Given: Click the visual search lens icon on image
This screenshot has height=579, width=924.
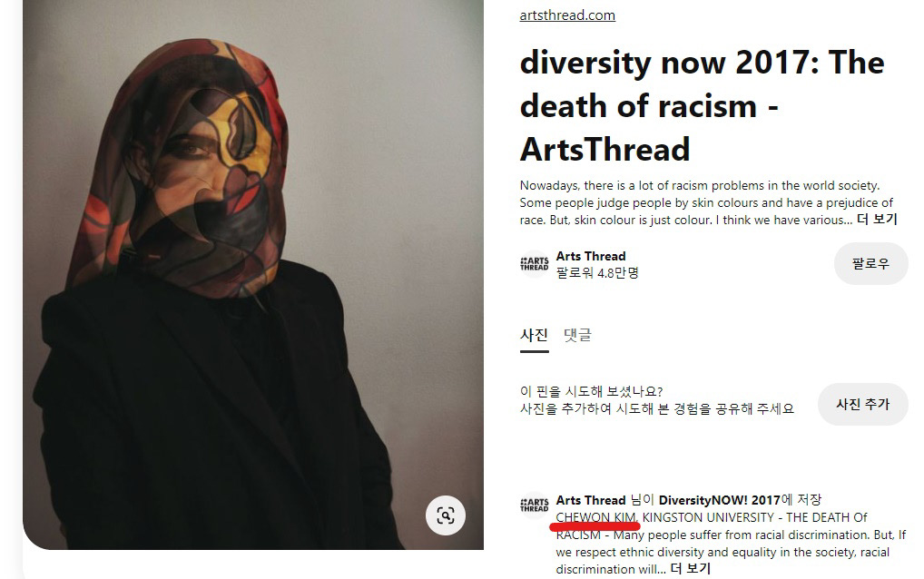Looking at the screenshot, I should pyautogui.click(x=446, y=515).
